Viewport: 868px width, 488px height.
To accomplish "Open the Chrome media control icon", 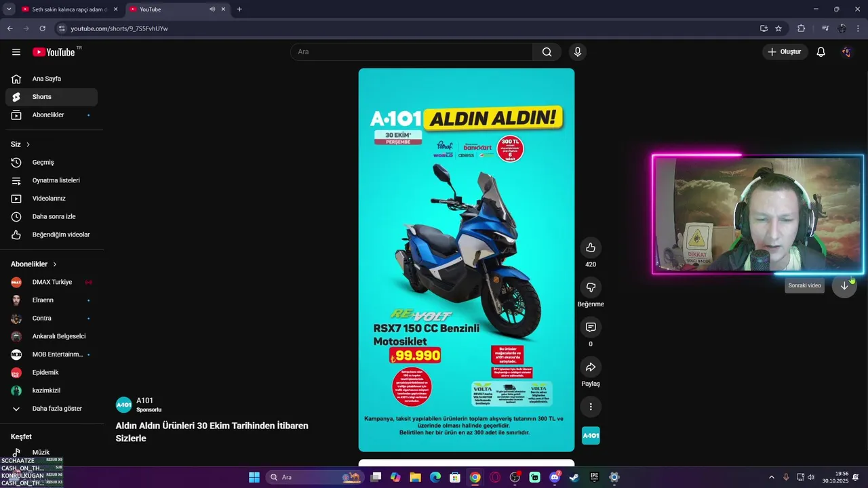I will [x=825, y=28].
